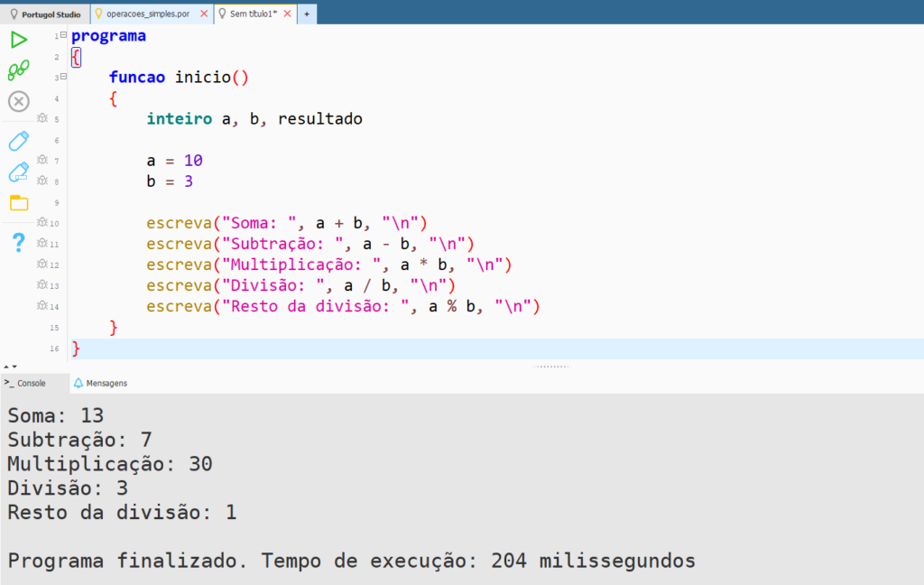Open help with the blue question mark
The width and height of the screenshot is (924, 585).
(18, 242)
